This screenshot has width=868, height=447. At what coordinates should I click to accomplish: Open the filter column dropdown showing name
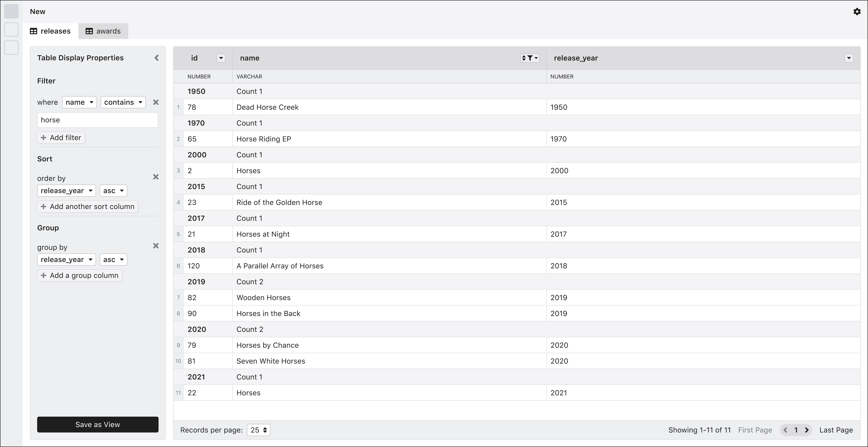[x=79, y=102]
